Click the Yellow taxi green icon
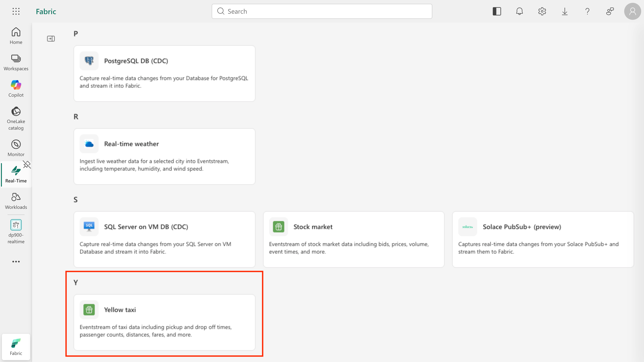 tap(89, 310)
